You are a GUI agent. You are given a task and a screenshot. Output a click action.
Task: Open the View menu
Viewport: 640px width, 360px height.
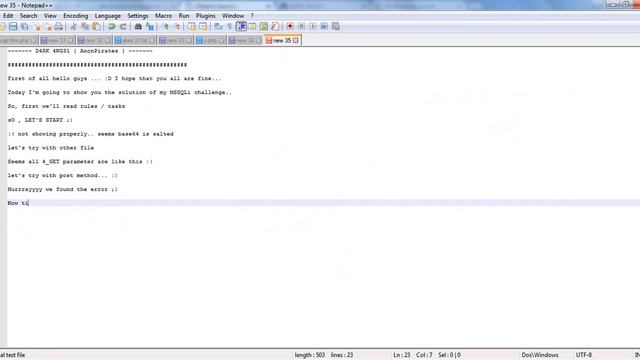click(x=50, y=16)
